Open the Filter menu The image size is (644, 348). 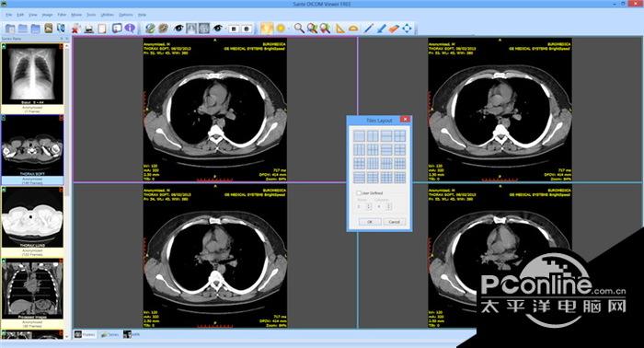62,15
